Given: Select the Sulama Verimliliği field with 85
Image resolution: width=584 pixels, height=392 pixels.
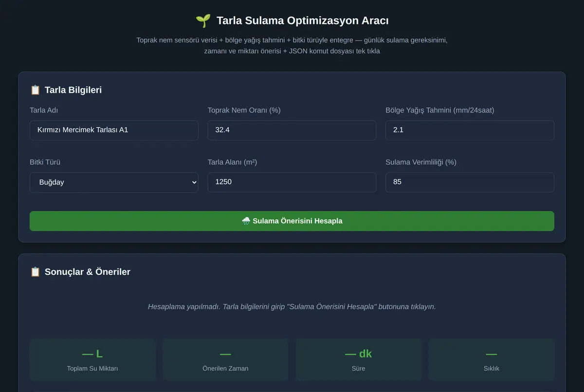Looking at the screenshot, I should (470, 182).
